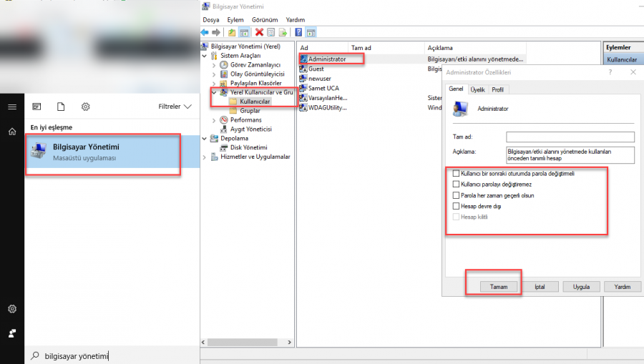
Task: Click the tree pane horizontal scrollbar
Action: coord(243,342)
